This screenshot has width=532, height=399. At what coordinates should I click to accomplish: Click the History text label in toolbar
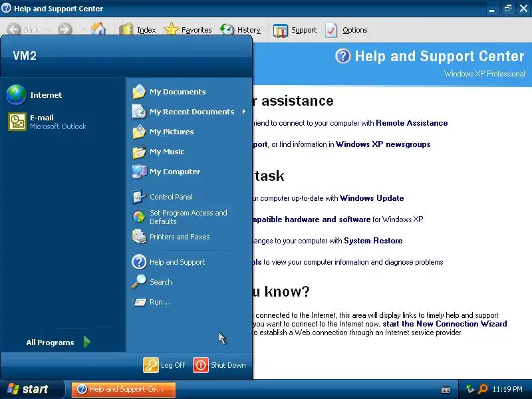(x=249, y=30)
